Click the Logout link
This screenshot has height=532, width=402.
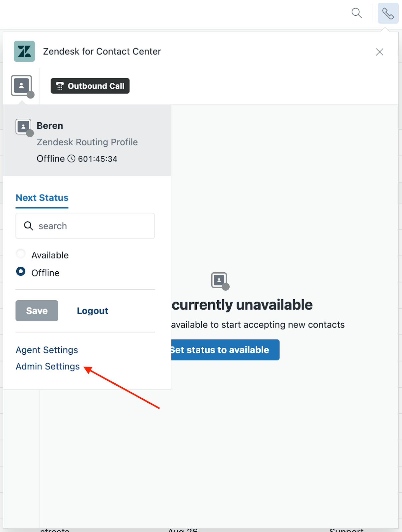[x=93, y=311]
